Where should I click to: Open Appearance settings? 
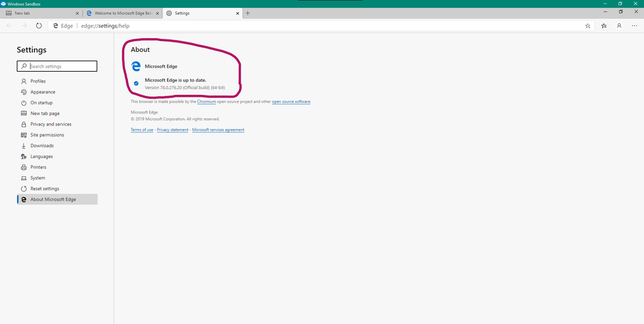click(57, 92)
